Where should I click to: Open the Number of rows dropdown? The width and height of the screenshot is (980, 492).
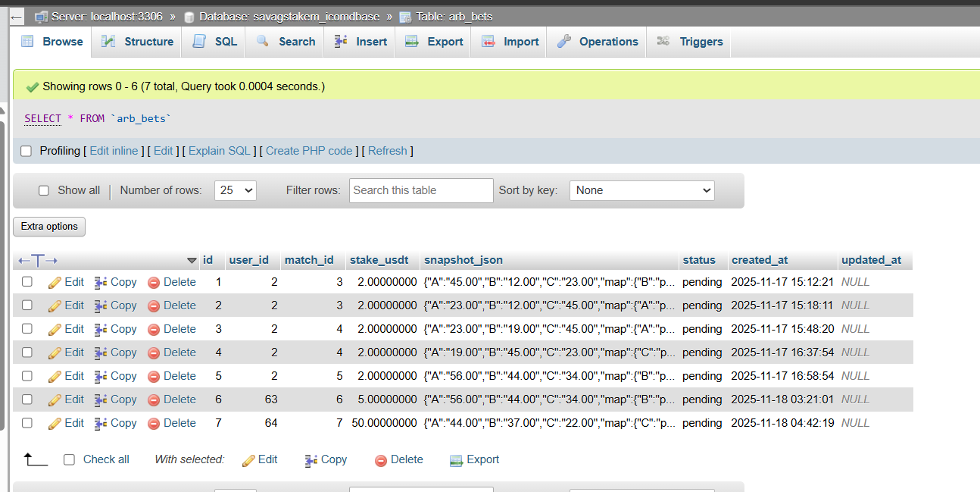(x=236, y=190)
